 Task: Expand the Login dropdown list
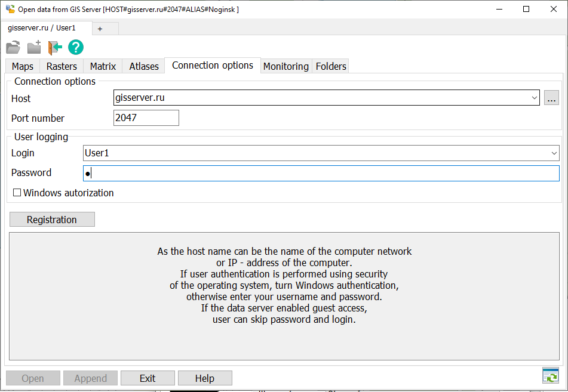[x=554, y=153]
